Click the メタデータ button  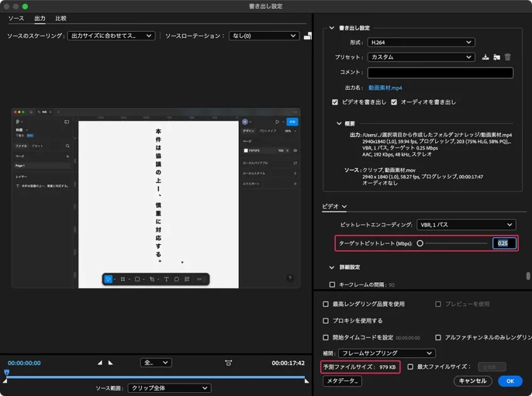tap(342, 381)
